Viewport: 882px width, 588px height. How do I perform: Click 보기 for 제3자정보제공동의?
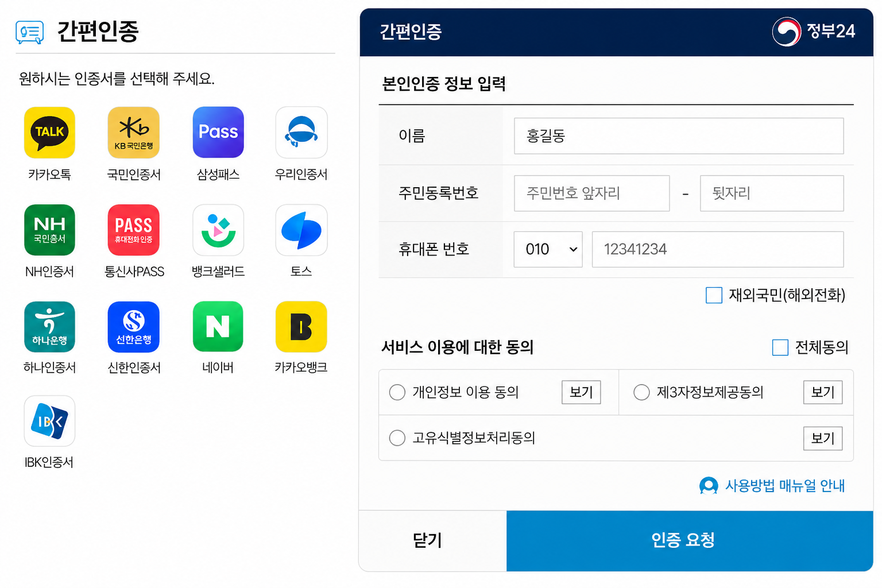tap(823, 392)
